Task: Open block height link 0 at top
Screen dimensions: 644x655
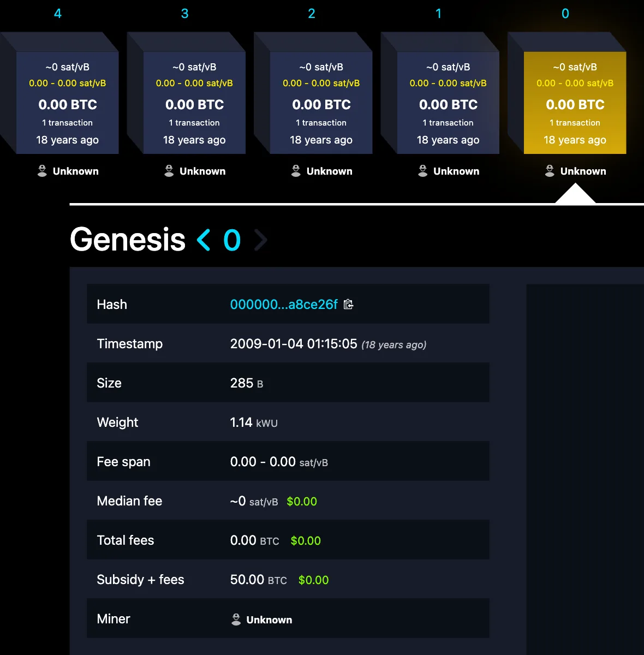Action: (565, 14)
